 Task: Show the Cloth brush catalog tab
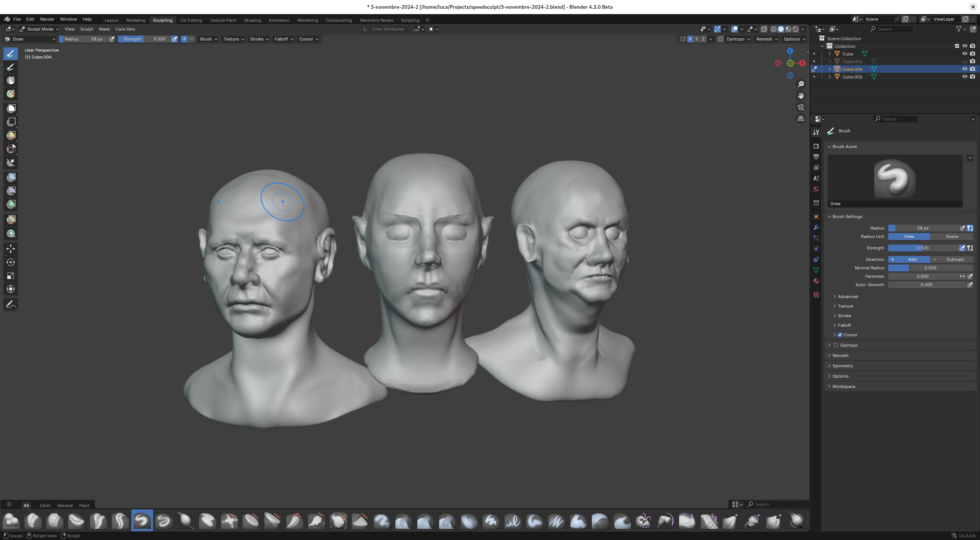[45, 505]
